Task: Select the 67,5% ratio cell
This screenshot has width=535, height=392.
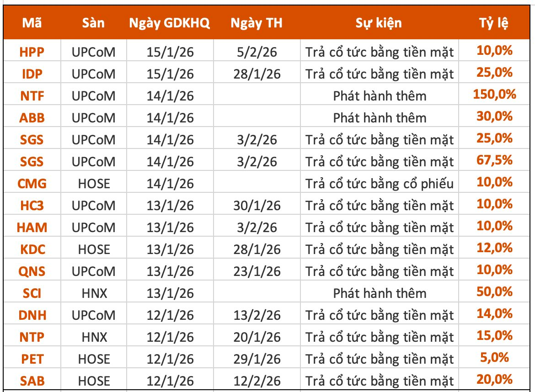Action: (495, 161)
